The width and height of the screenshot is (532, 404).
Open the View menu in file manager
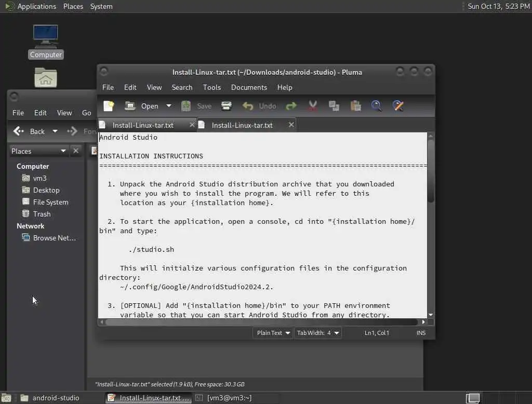point(64,113)
